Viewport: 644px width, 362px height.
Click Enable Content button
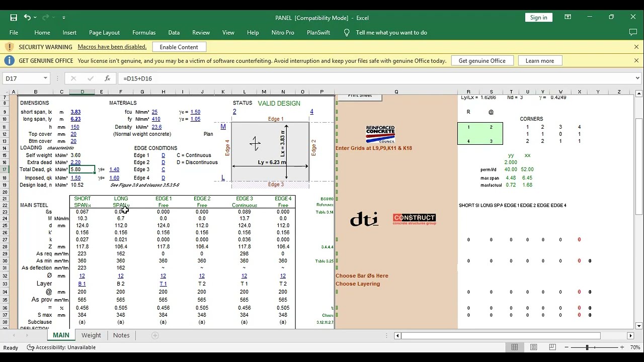[x=179, y=47]
